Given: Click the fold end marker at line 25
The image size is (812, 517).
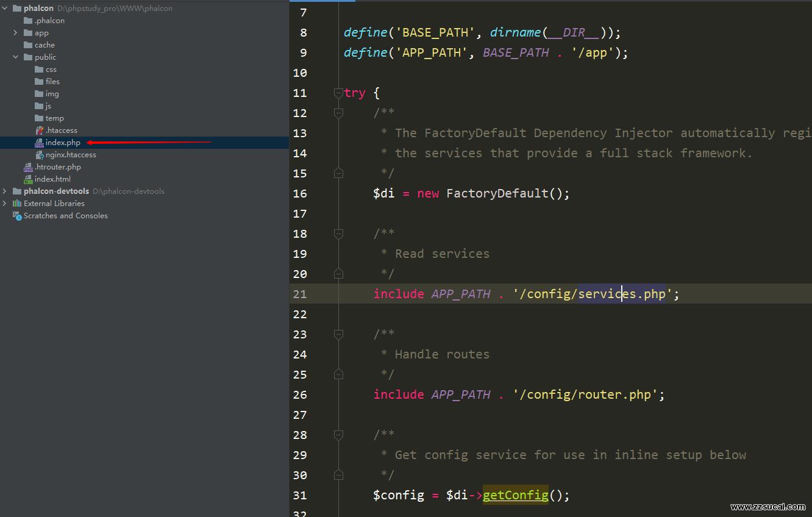Looking at the screenshot, I should (338, 374).
